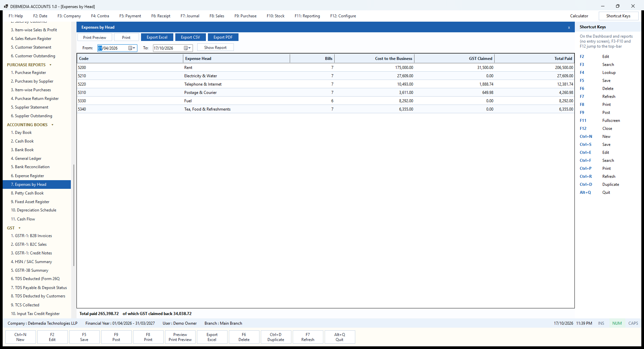
Task: Select the Telephone & Internet row
Action: [326, 84]
